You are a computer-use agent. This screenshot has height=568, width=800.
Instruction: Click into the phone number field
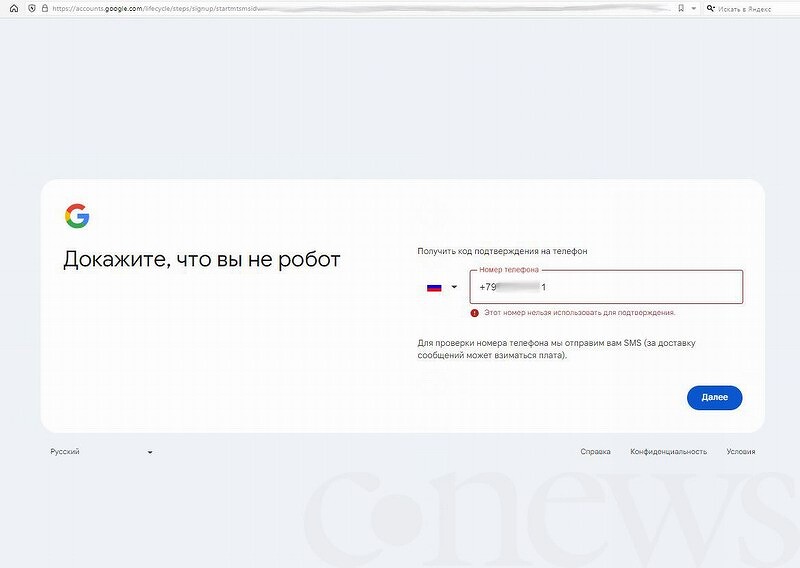tap(606, 287)
